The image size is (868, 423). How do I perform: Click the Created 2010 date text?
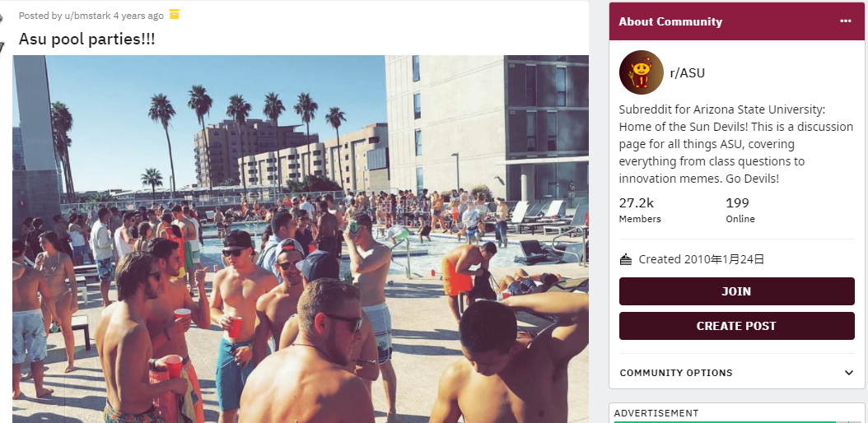click(702, 258)
